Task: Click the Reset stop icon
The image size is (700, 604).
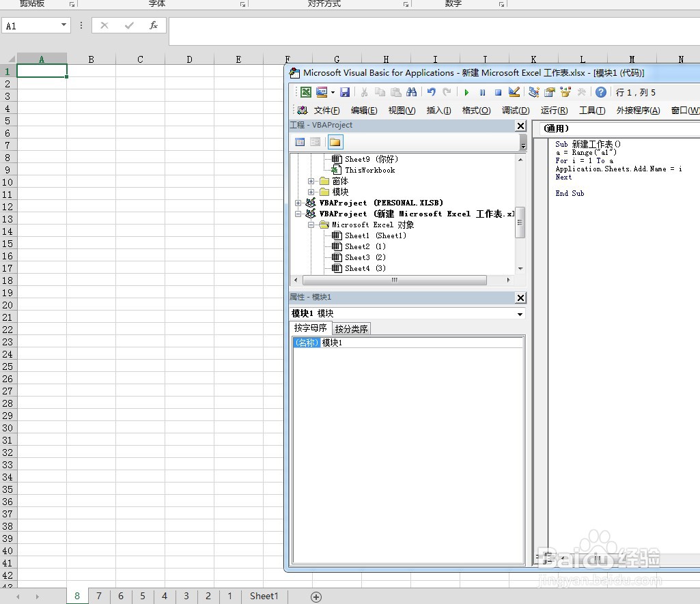Action: 498,92
